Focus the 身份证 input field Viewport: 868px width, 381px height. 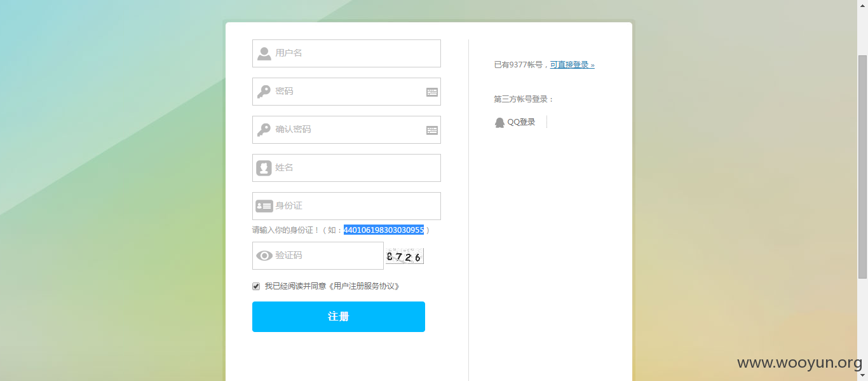346,206
